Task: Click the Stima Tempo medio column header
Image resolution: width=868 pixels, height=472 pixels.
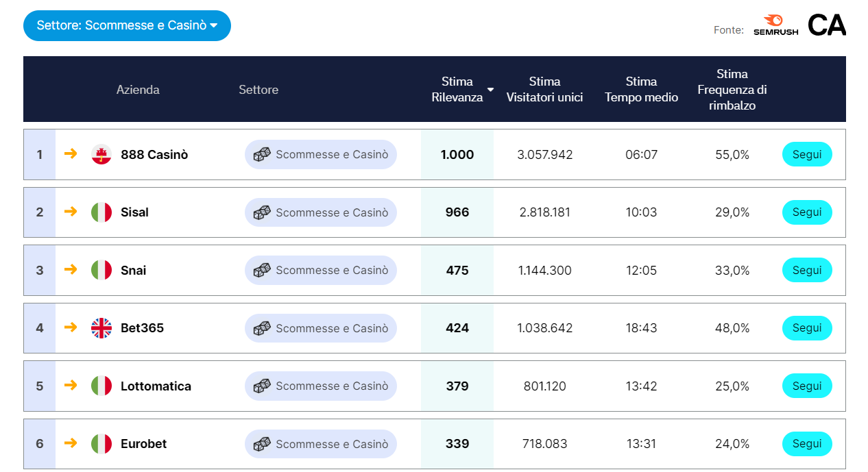Action: (x=640, y=89)
